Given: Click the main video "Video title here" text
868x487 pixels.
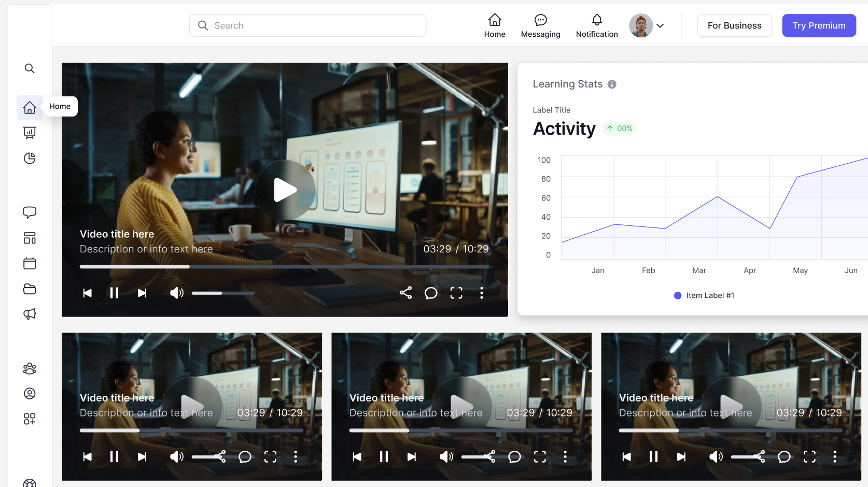Looking at the screenshot, I should 117,234.
